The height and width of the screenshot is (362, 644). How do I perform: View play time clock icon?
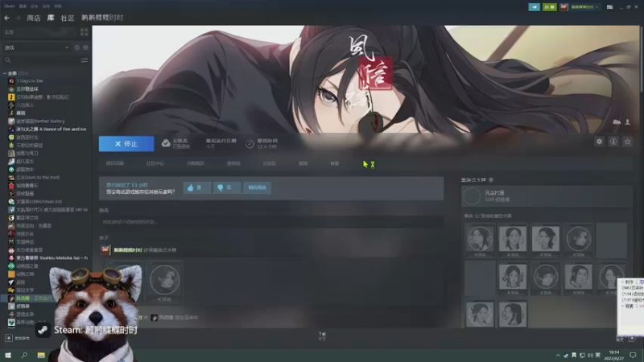click(x=250, y=144)
